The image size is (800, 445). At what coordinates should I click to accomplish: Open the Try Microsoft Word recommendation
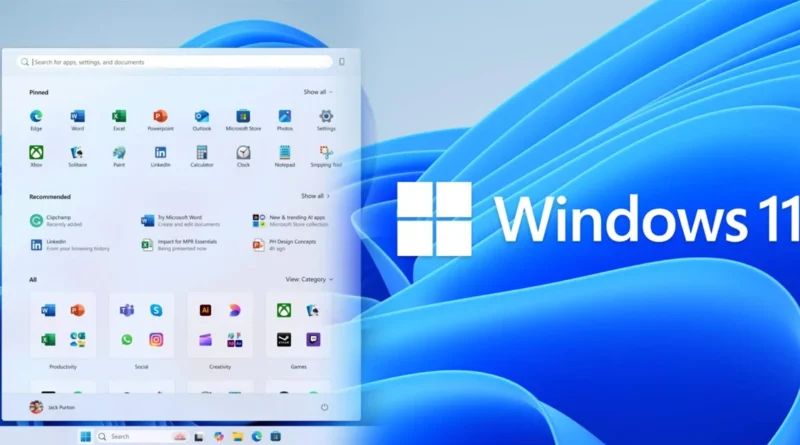180,220
